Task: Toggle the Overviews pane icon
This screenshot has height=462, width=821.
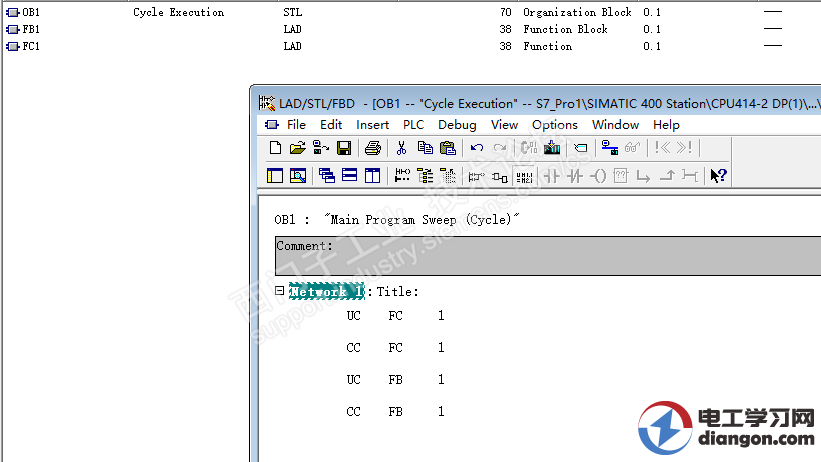Action: (275, 175)
